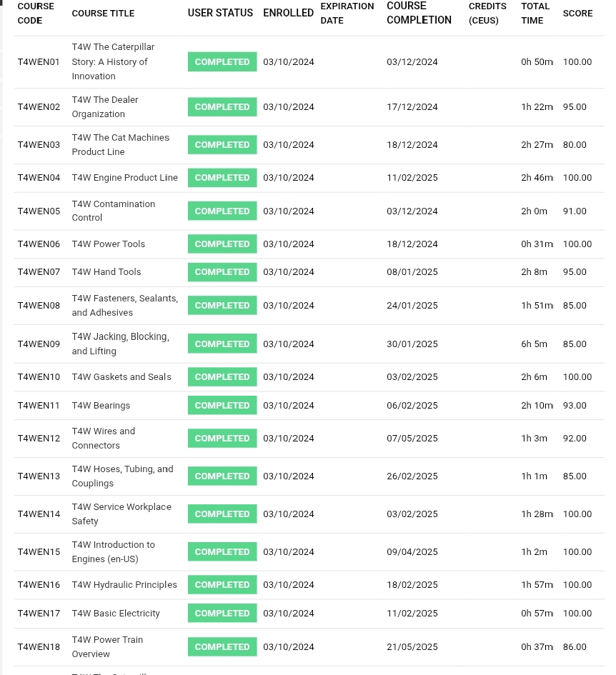Click completion date 21/05/2025
Screen dimensions: 616x675
[412, 646]
